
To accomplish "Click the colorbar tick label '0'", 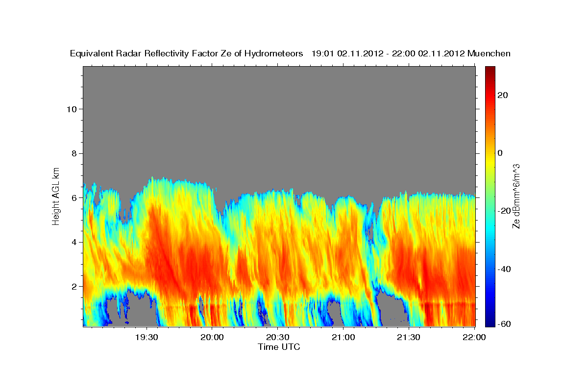I will tap(501, 153).
